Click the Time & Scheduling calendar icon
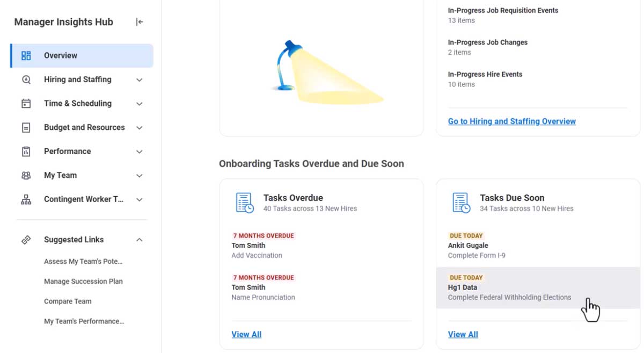 tap(26, 103)
